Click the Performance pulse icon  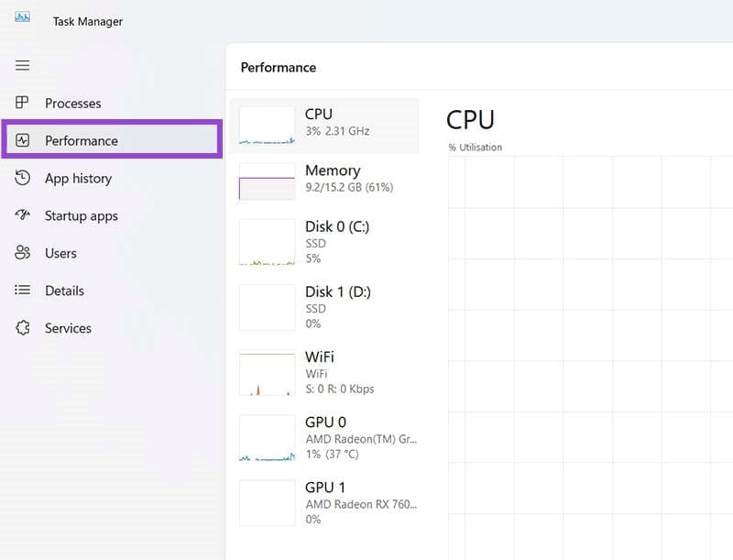[22, 139]
